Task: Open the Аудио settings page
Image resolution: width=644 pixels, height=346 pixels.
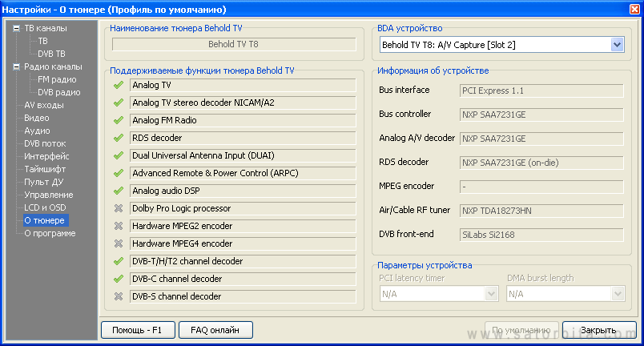Action: point(37,131)
